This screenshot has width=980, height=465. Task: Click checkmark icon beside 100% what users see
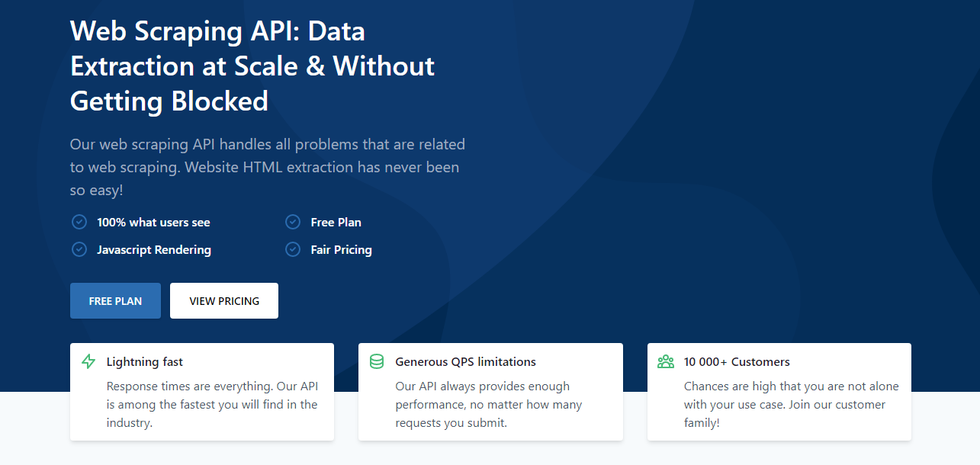(x=79, y=222)
